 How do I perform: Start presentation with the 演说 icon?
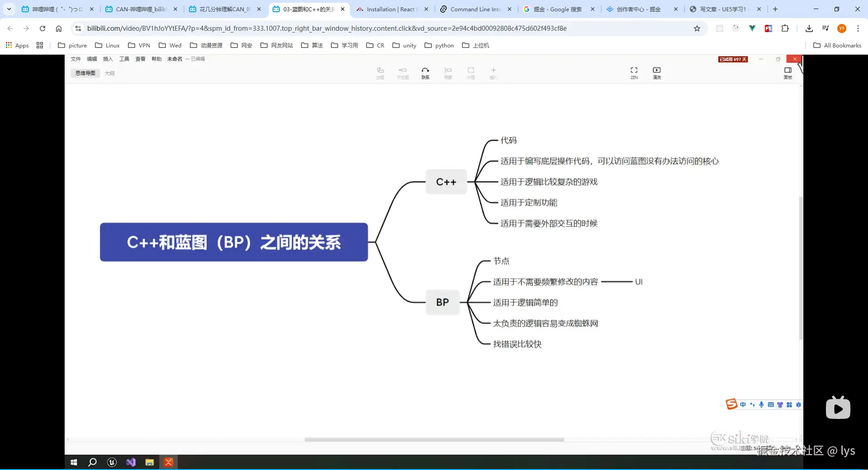click(x=656, y=72)
